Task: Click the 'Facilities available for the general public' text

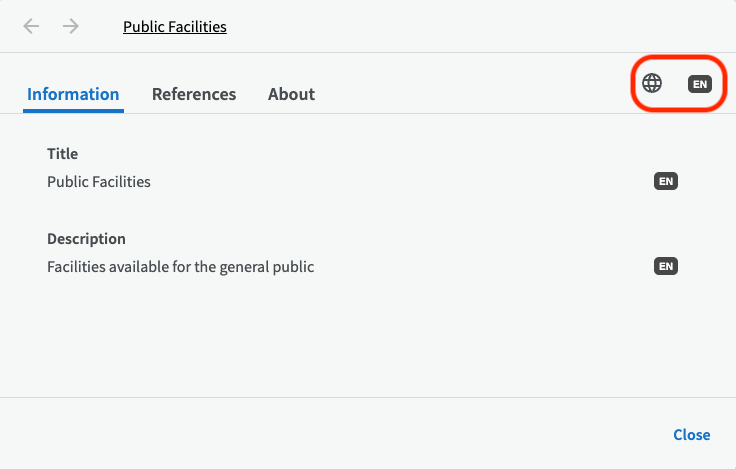Action: tap(181, 267)
